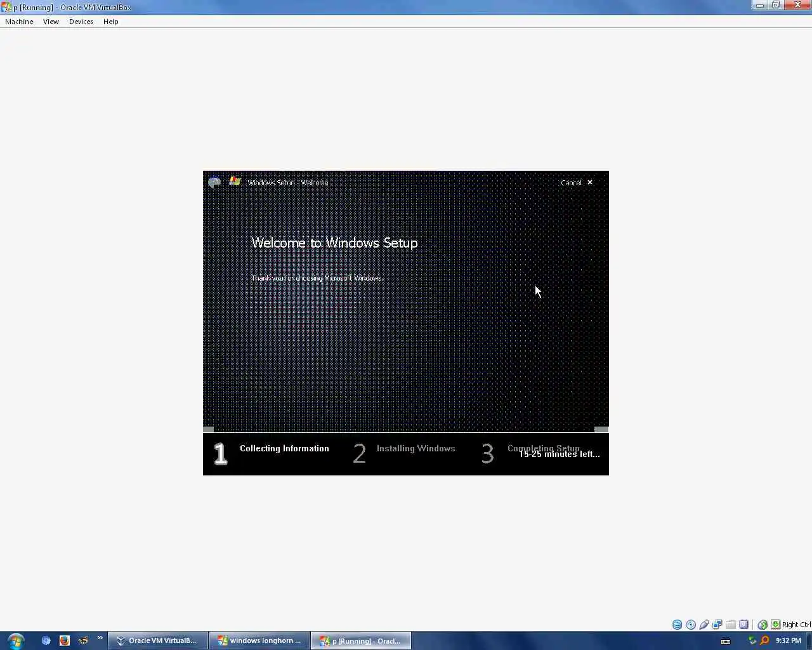Click the p [Running] taskbar button
Viewport: 812px width, 650px height.
[x=361, y=640]
